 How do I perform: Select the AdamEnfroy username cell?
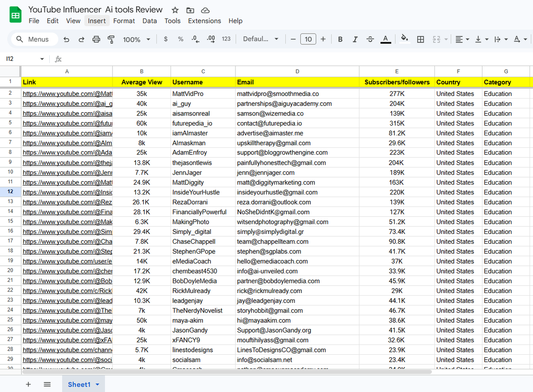click(x=203, y=153)
